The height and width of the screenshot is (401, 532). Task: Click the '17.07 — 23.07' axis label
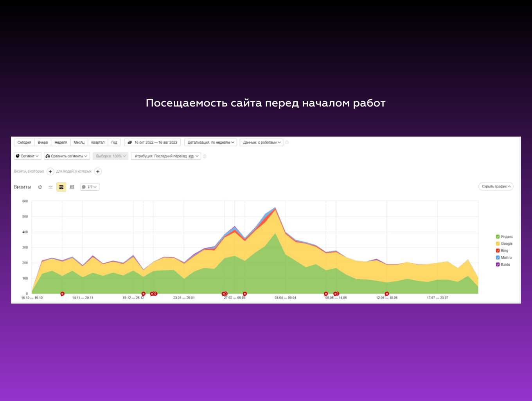(x=437, y=298)
